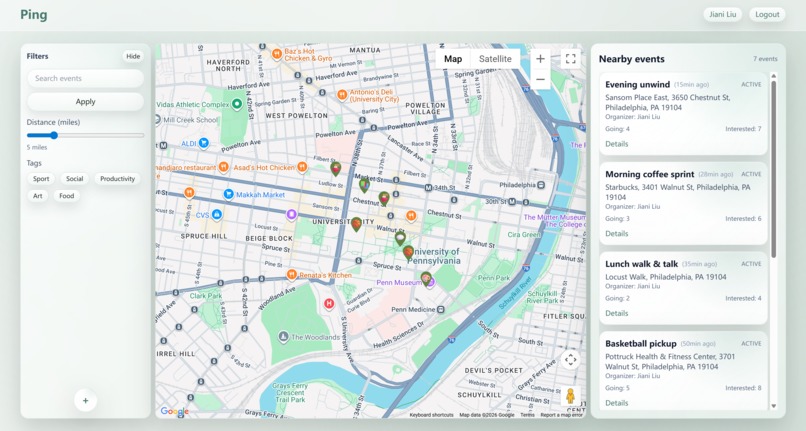Hide the Filters panel
Viewport: 806px width, 431px height.
point(133,57)
